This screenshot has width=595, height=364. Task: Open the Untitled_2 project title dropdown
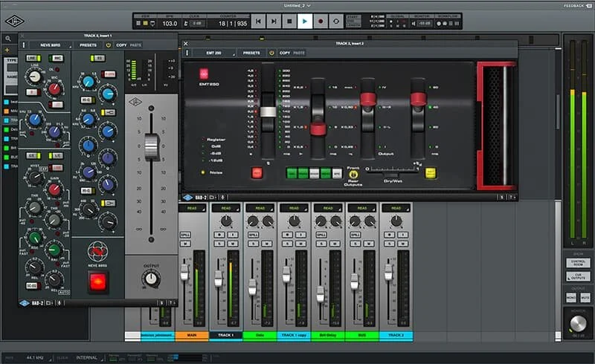tap(297, 5)
